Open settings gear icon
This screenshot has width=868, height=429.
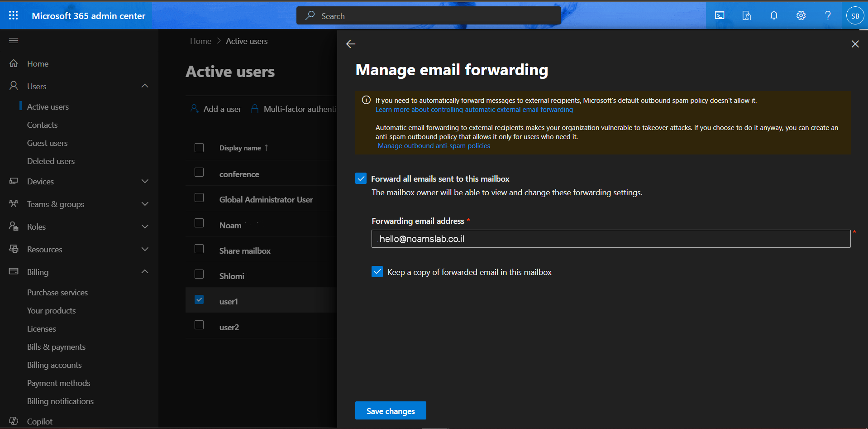tap(801, 15)
